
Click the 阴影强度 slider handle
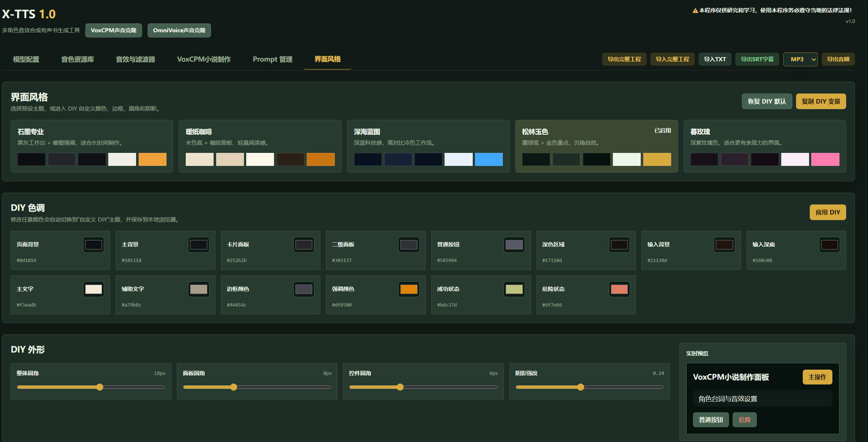tap(581, 387)
